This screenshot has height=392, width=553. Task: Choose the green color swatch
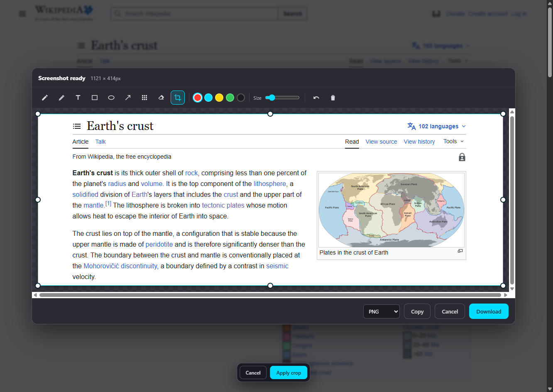230,98
